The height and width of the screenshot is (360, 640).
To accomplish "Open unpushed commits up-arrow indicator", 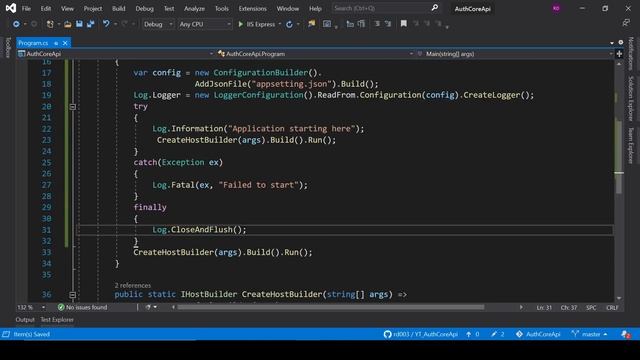I will click(473, 334).
